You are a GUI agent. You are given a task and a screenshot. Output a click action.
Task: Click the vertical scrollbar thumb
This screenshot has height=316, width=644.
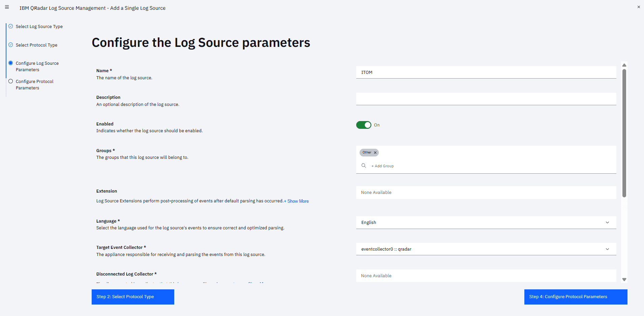pos(624,133)
